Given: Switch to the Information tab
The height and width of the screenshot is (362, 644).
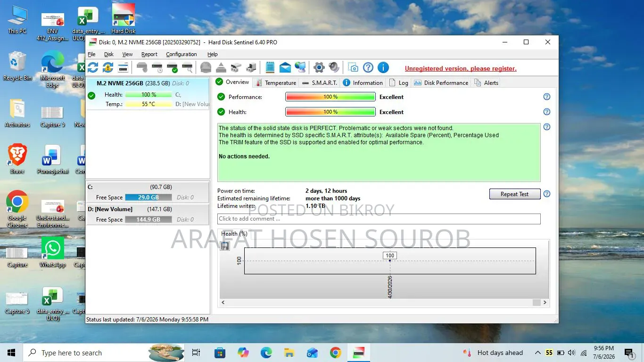Looking at the screenshot, I should (x=363, y=82).
